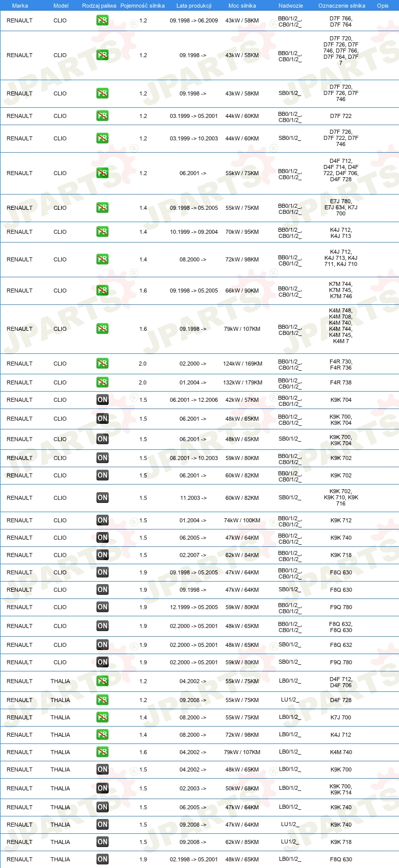Click the diesel ON icon in the 50kW / 68KM row
399x868 pixels.
coord(102,788)
